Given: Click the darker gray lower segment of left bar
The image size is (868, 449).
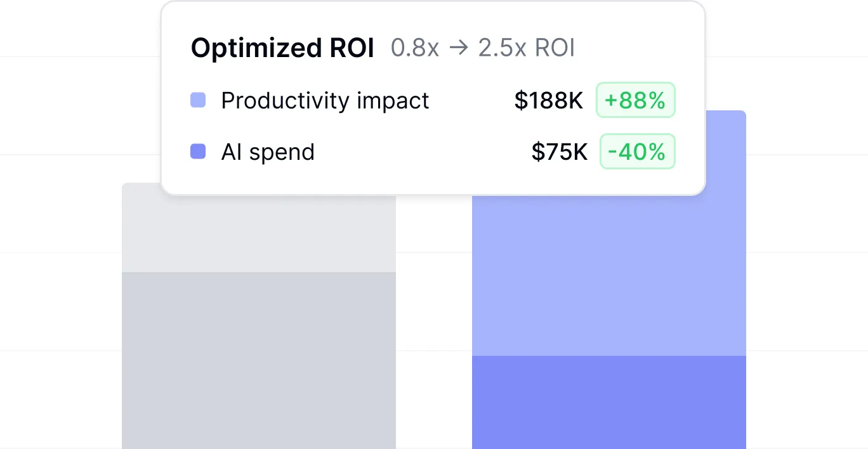Looking at the screenshot, I should point(259,360).
